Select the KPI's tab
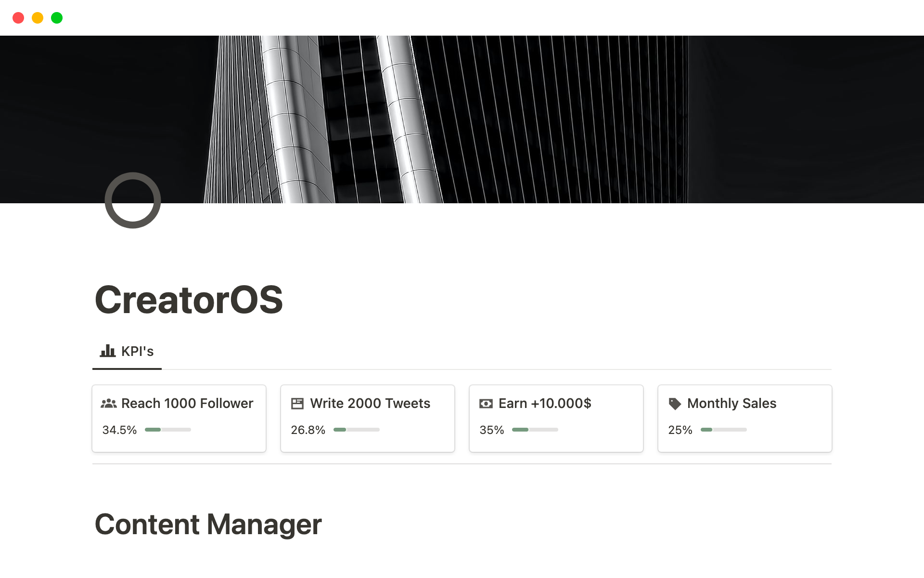The width and height of the screenshot is (924, 578). [127, 352]
